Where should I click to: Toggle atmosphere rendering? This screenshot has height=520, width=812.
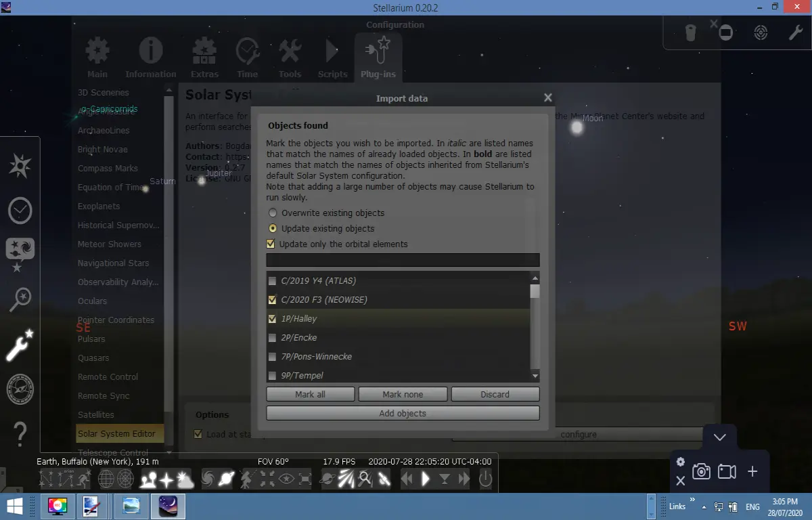coord(185,479)
